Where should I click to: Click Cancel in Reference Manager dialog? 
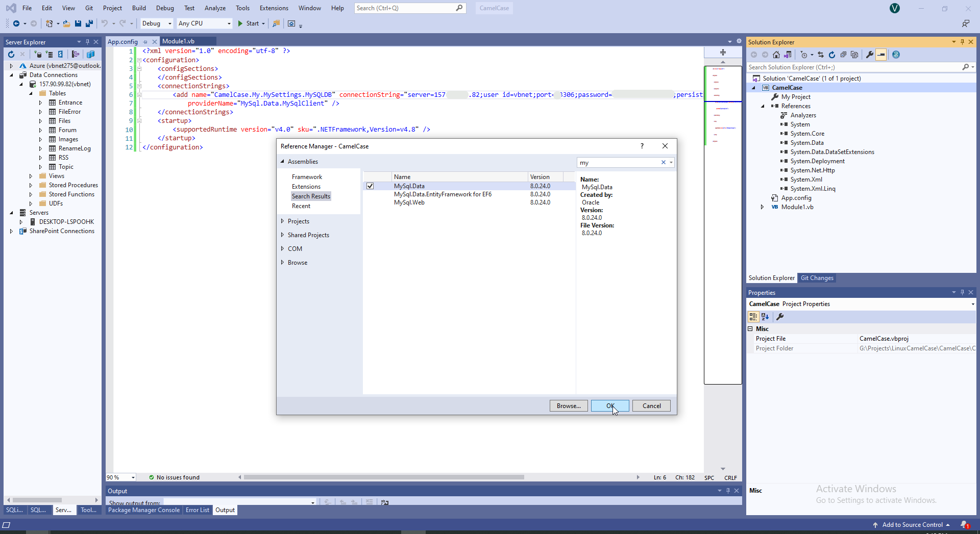point(651,406)
